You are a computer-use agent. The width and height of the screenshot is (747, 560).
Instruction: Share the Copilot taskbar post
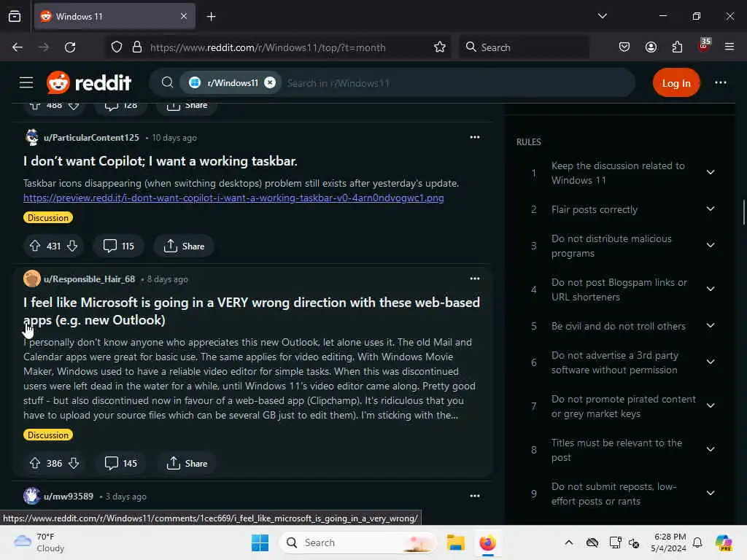(x=184, y=246)
